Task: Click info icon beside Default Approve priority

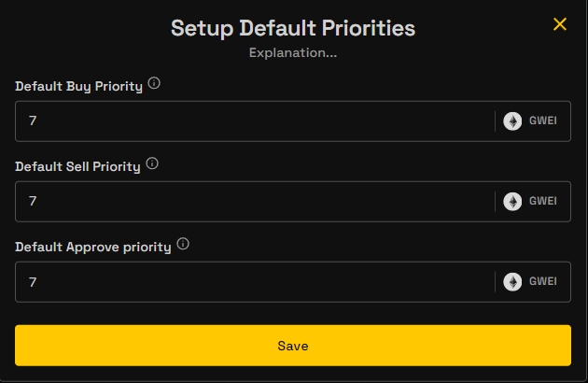Action: 183,244
